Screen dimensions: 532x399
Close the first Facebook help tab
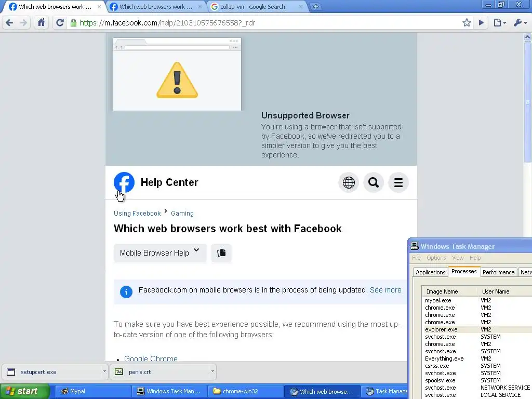click(x=99, y=7)
